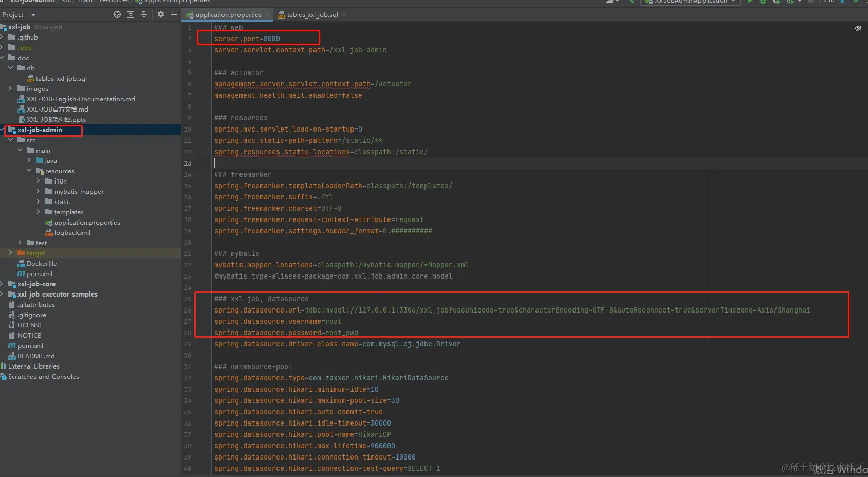Click line number 25 in the gutter
868x477 pixels.
tap(188, 299)
